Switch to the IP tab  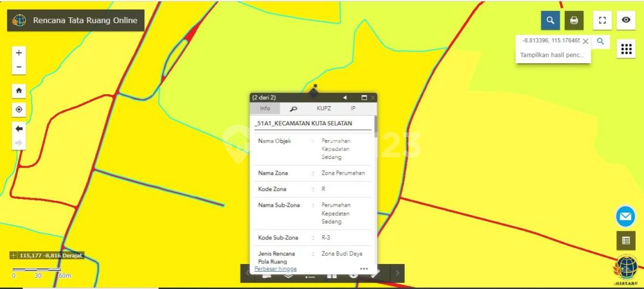click(x=353, y=108)
